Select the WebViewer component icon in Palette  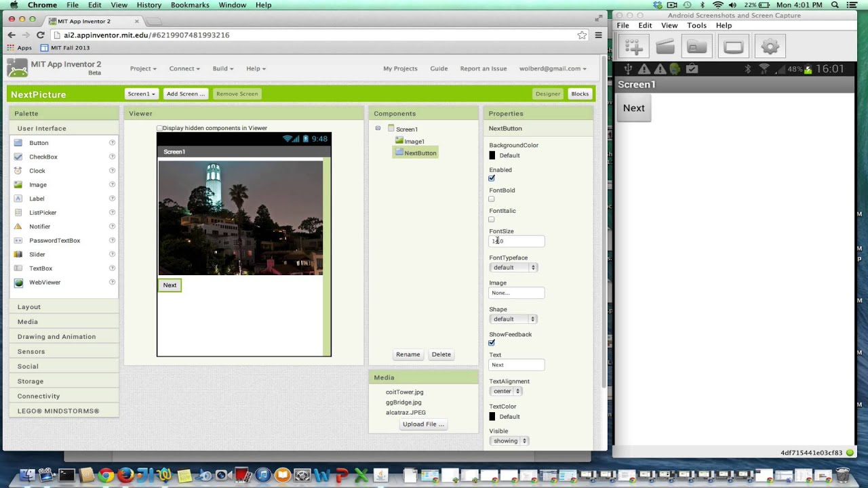tap(18, 282)
